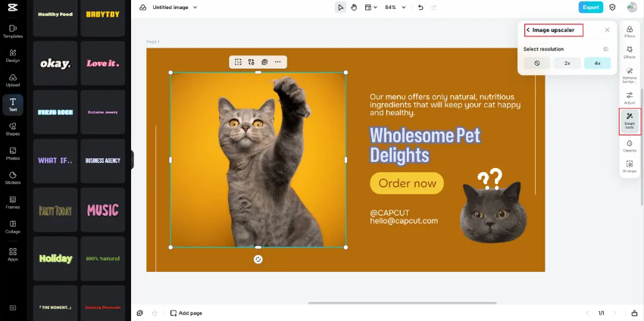Select the none resolution option

pos(537,63)
